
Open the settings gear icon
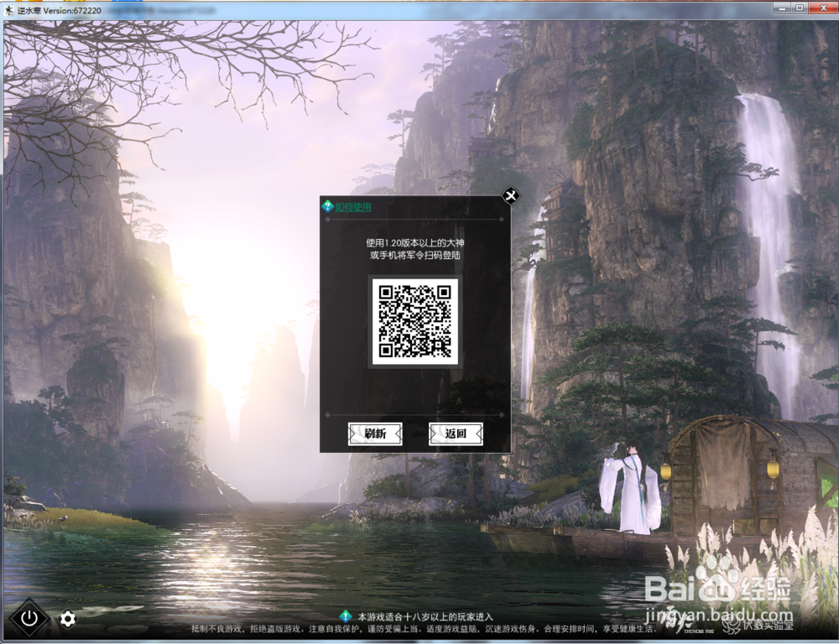(x=67, y=620)
